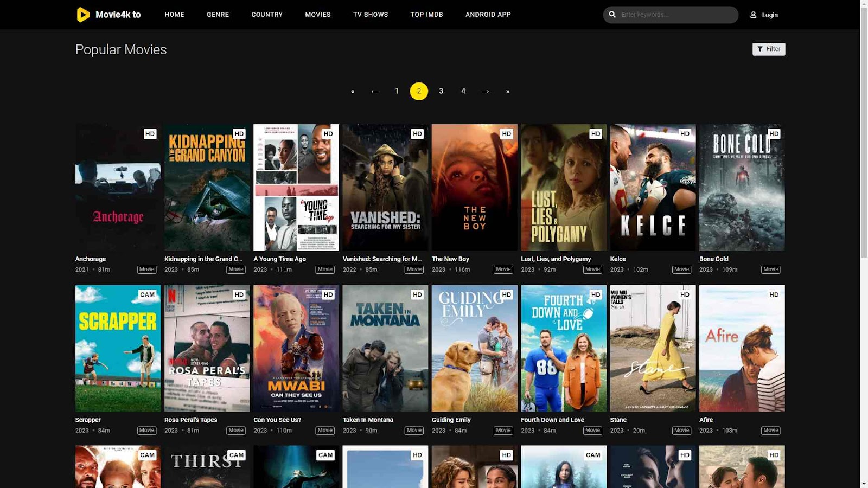Open Vanished: Searching for My Sister poster
The height and width of the screenshot is (488, 868).
[385, 188]
